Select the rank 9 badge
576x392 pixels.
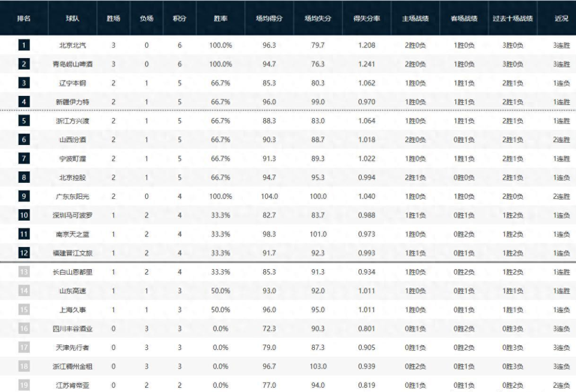23,197
